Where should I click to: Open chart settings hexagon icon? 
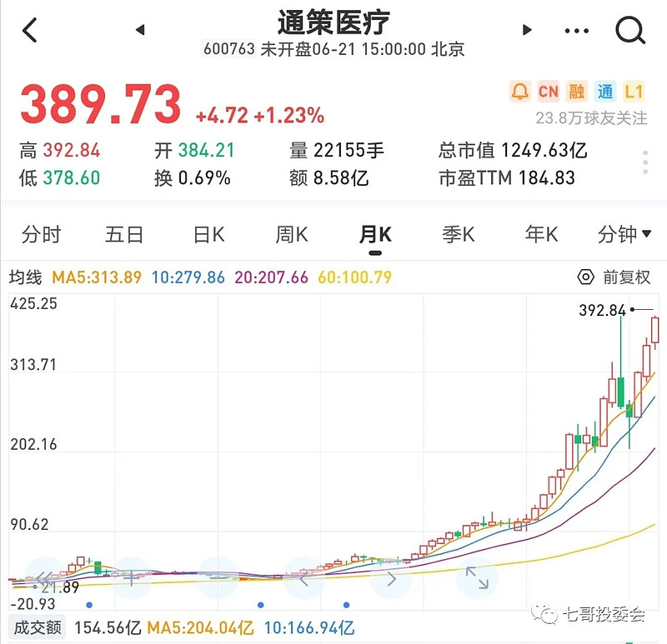pos(585,277)
